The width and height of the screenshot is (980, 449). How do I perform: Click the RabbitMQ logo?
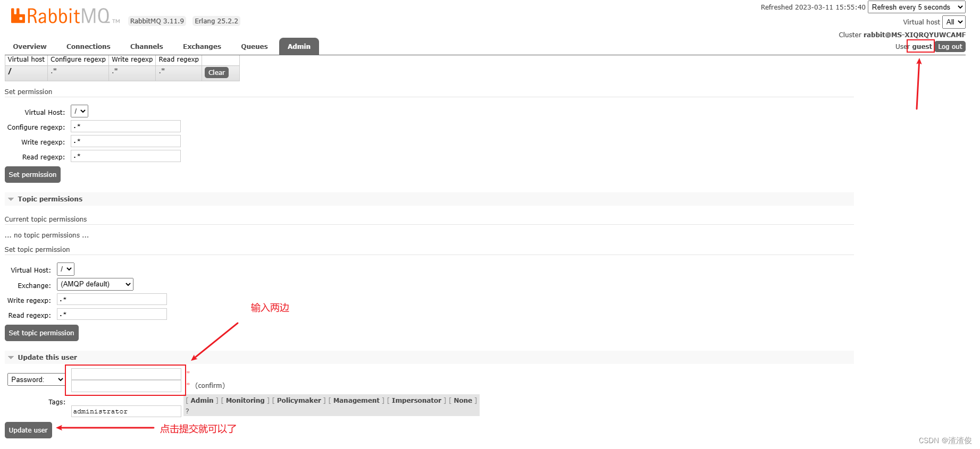pos(65,16)
